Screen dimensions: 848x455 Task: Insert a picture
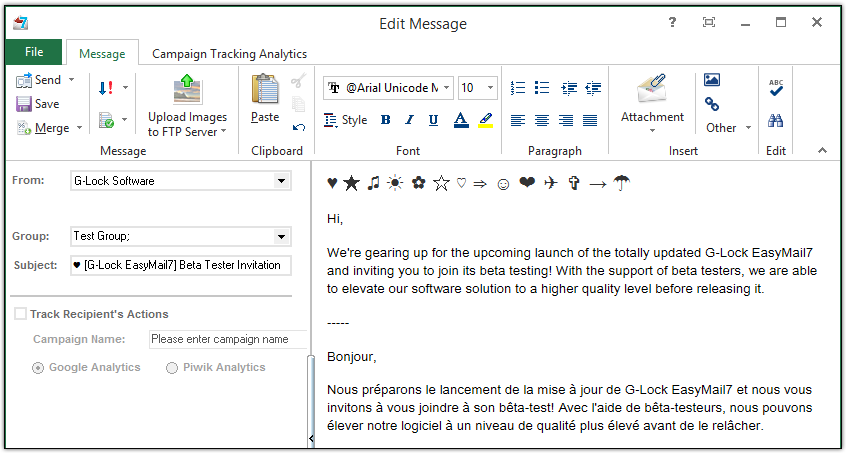pyautogui.click(x=712, y=80)
